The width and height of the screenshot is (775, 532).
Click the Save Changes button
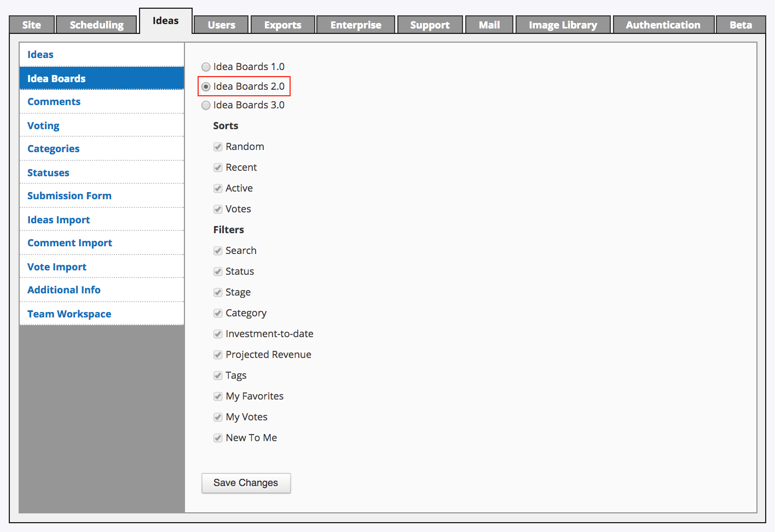click(246, 483)
